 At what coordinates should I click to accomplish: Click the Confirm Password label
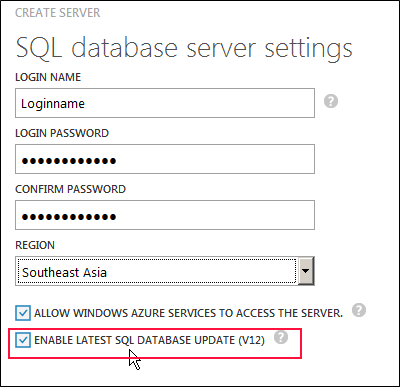click(x=70, y=189)
